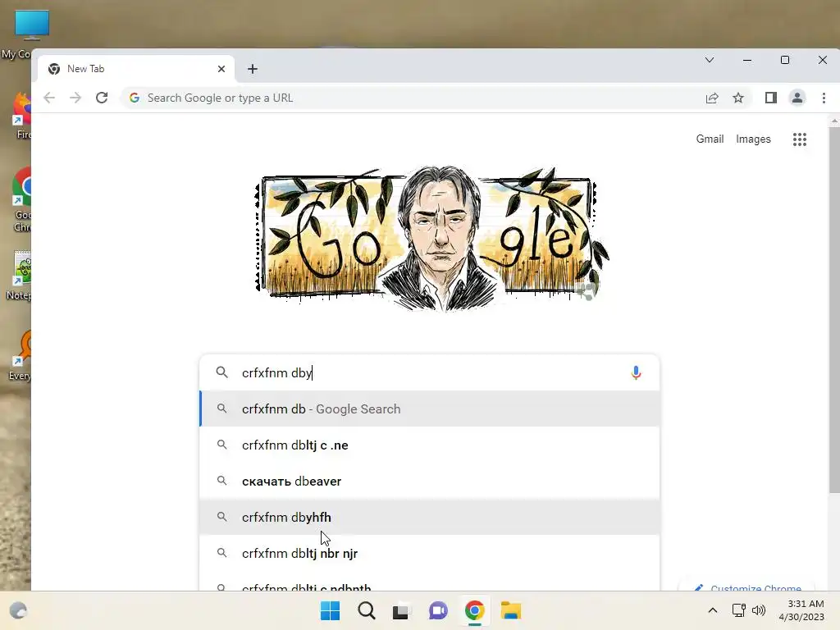
Task: Open the taskbar Search icon
Action: 367,610
